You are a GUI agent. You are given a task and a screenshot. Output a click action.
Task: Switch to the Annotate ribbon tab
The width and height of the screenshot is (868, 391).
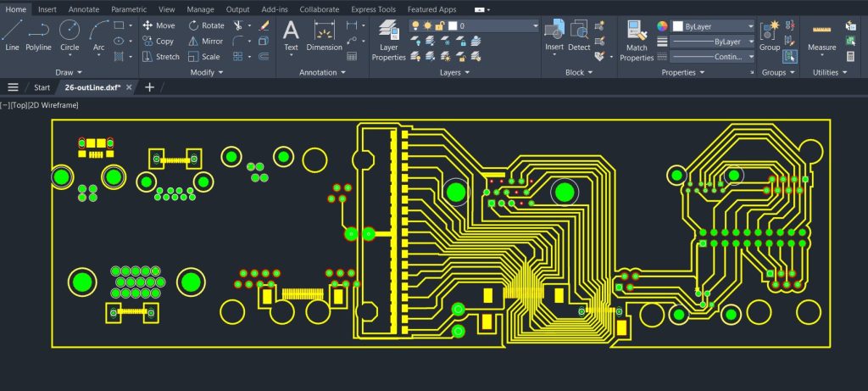click(x=84, y=9)
